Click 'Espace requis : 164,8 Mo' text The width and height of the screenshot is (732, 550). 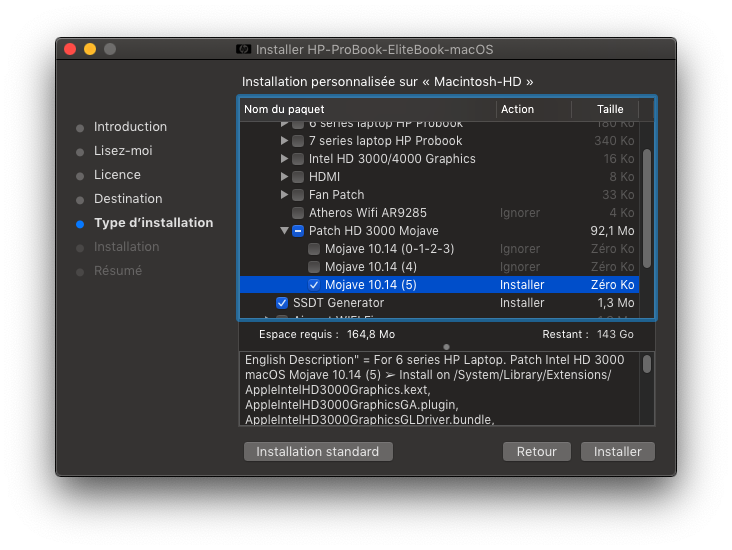click(x=327, y=334)
